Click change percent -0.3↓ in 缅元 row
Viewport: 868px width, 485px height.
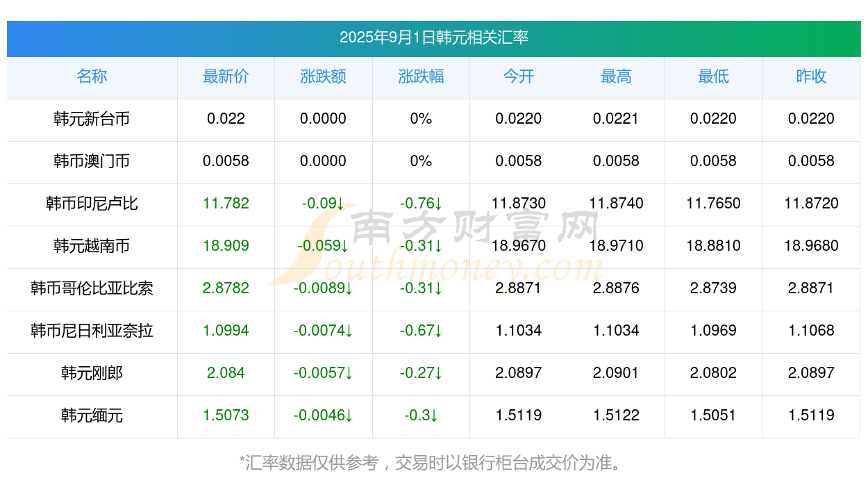click(x=421, y=416)
